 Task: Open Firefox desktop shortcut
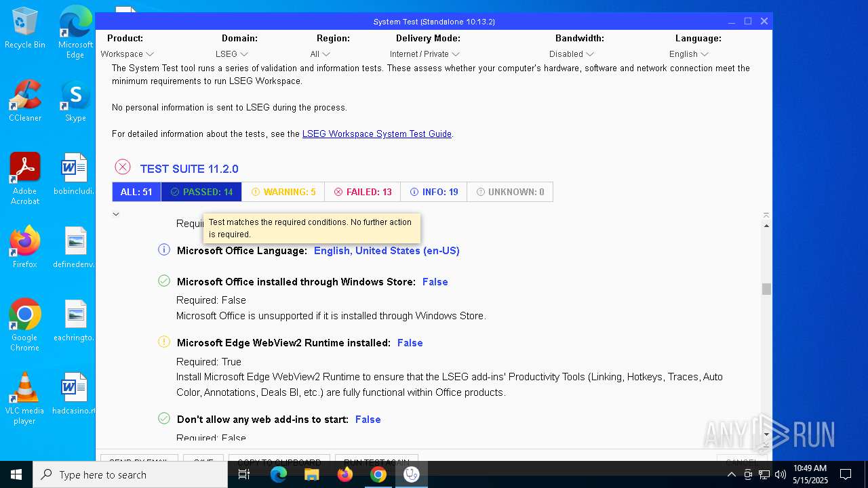click(25, 247)
